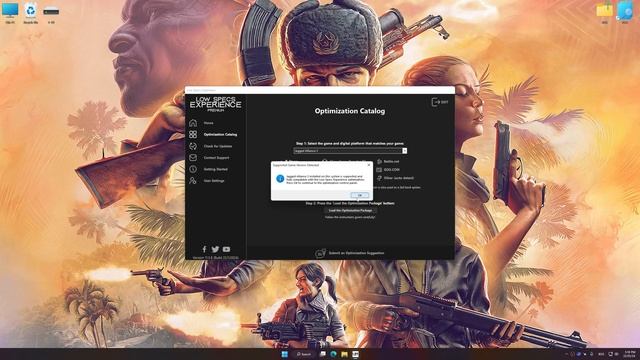This screenshot has width=640, height=360.
Task: Select Optimization Catalog in sidebar
Action: [x=220, y=134]
